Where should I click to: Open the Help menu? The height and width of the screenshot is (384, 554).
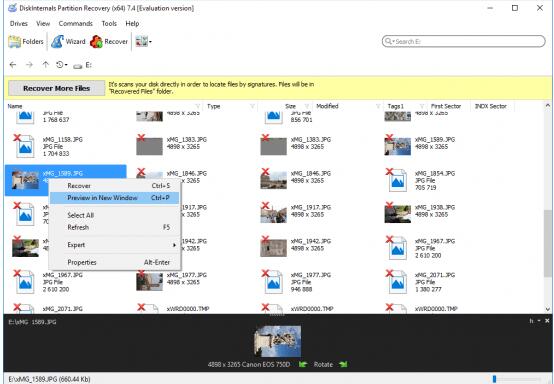[132, 24]
